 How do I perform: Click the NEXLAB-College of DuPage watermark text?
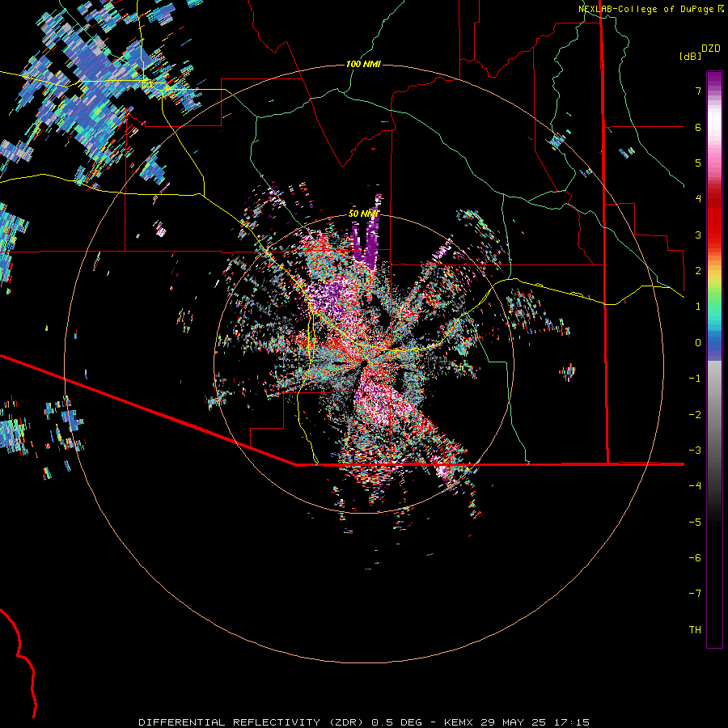[646, 9]
